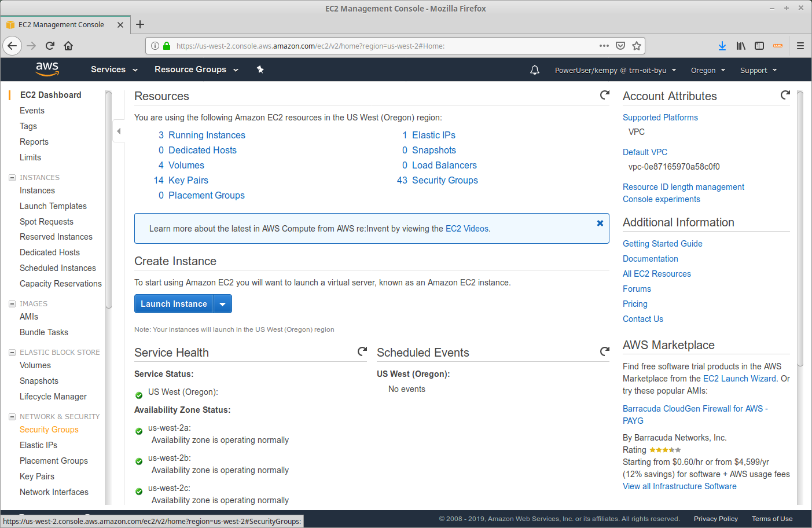Refresh Service Health
Image resolution: width=812 pixels, height=528 pixels.
click(x=362, y=351)
